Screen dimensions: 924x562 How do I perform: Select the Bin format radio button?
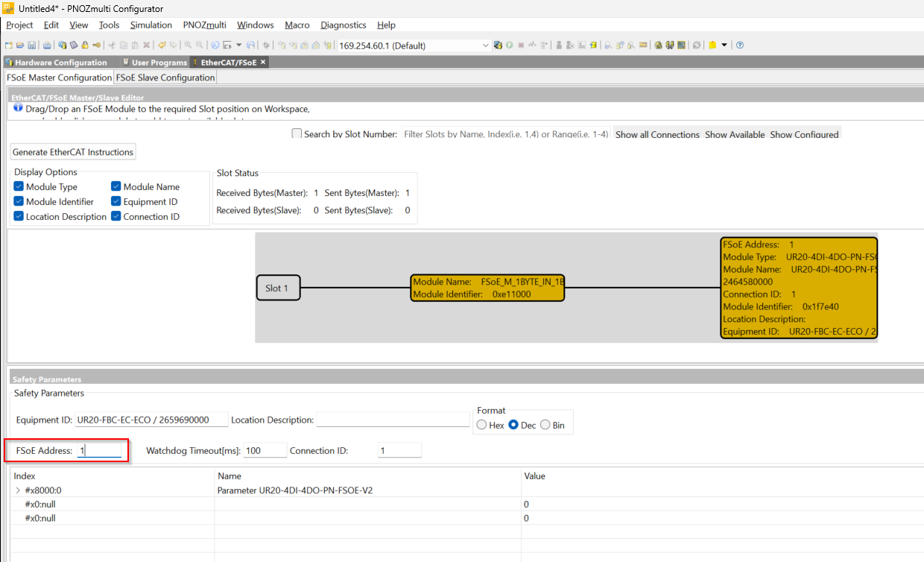pos(545,425)
